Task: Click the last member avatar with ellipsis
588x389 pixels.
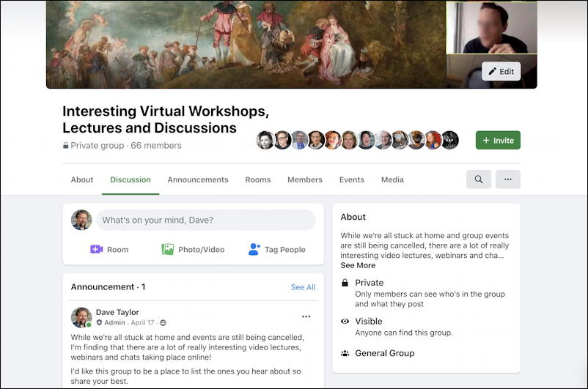Action: [x=449, y=140]
